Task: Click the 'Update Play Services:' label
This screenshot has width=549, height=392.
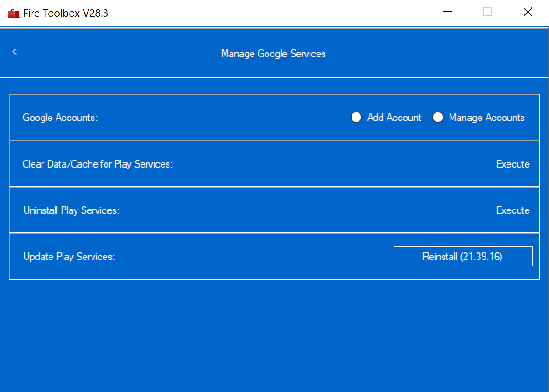Action: click(69, 257)
